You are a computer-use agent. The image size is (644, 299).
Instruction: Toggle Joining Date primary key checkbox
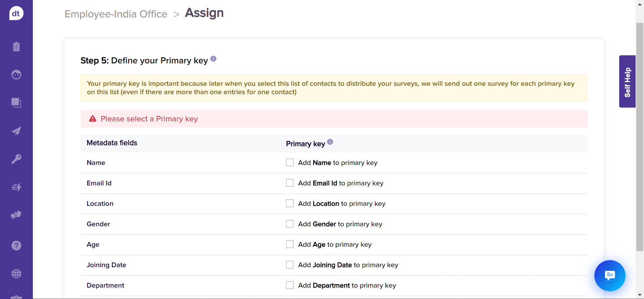coord(290,265)
